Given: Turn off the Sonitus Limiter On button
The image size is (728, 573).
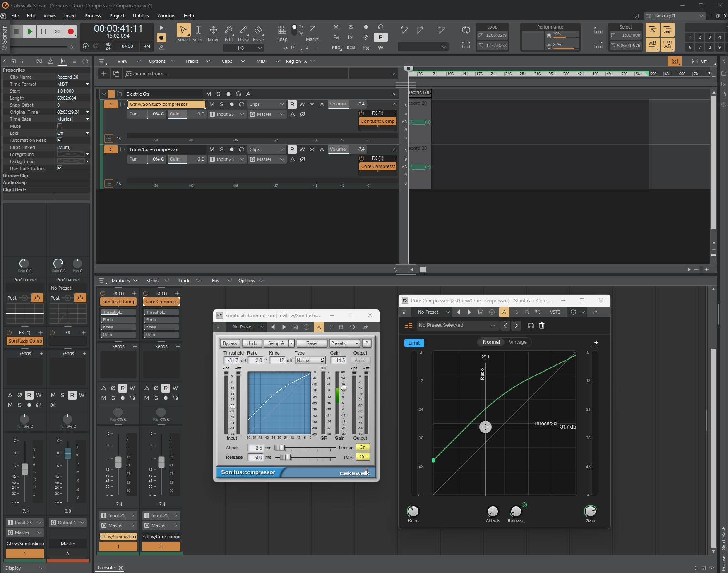Looking at the screenshot, I should tap(363, 448).
